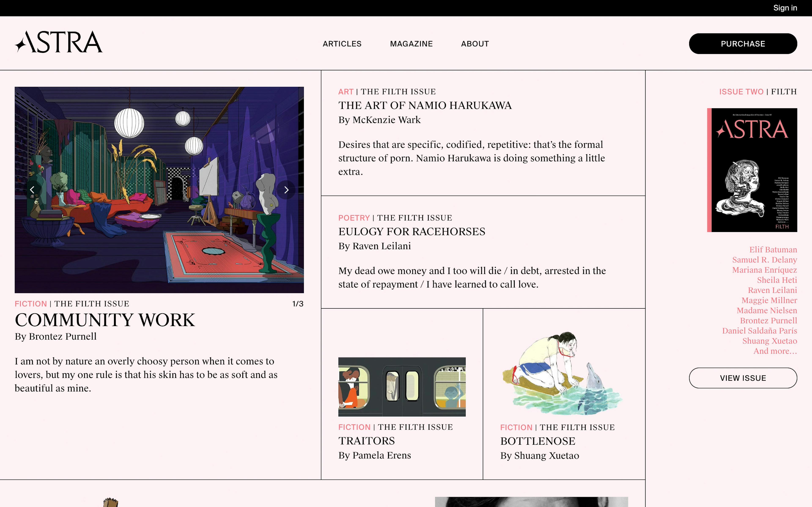Open the Articles menu item

click(342, 44)
